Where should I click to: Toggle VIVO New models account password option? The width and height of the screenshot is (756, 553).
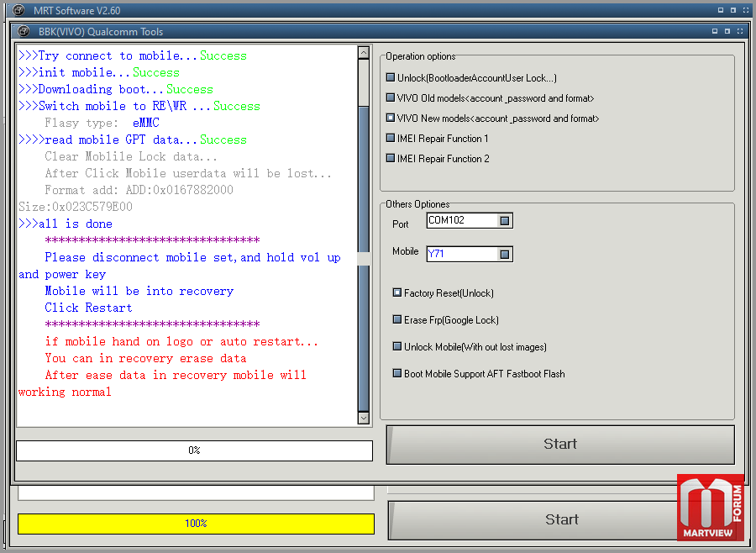(391, 118)
